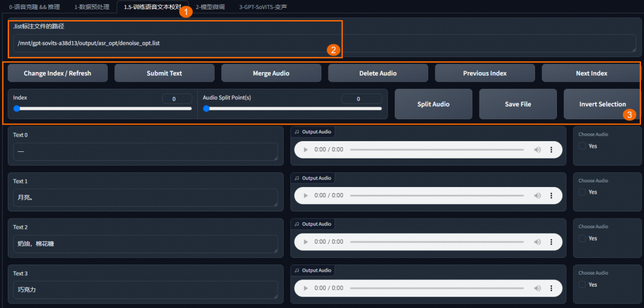Edit the Text 3 box containing 巧克力
This screenshot has height=308, width=644.
(145, 290)
